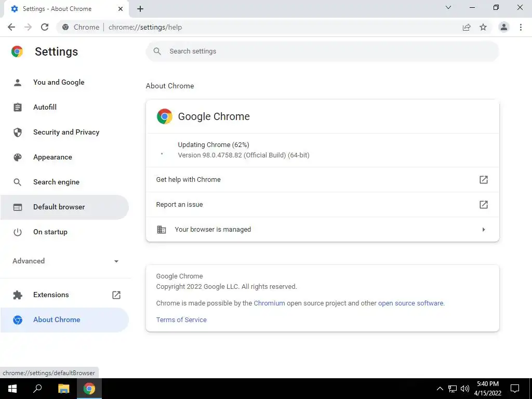Click the tab search down arrow

448,7
